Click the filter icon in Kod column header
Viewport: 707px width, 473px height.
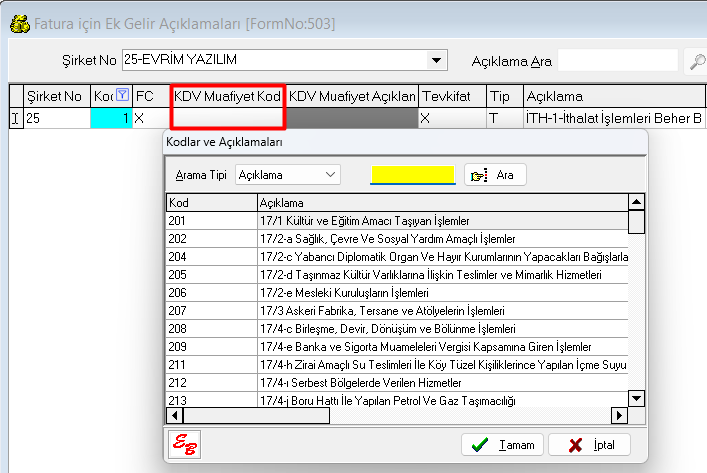[x=122, y=96]
